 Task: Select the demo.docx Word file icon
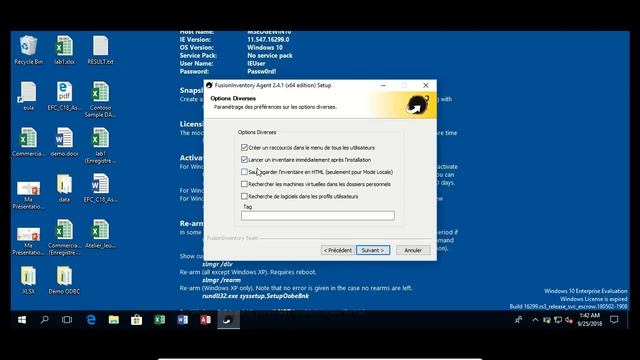64,142
